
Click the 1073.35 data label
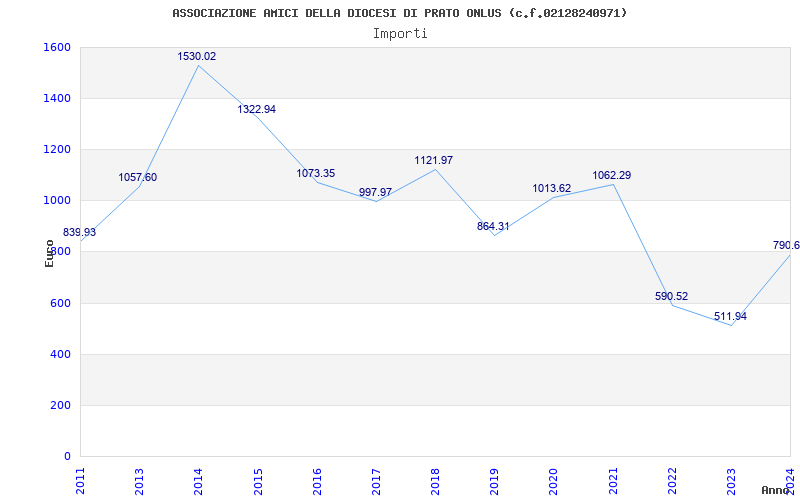tap(316, 173)
